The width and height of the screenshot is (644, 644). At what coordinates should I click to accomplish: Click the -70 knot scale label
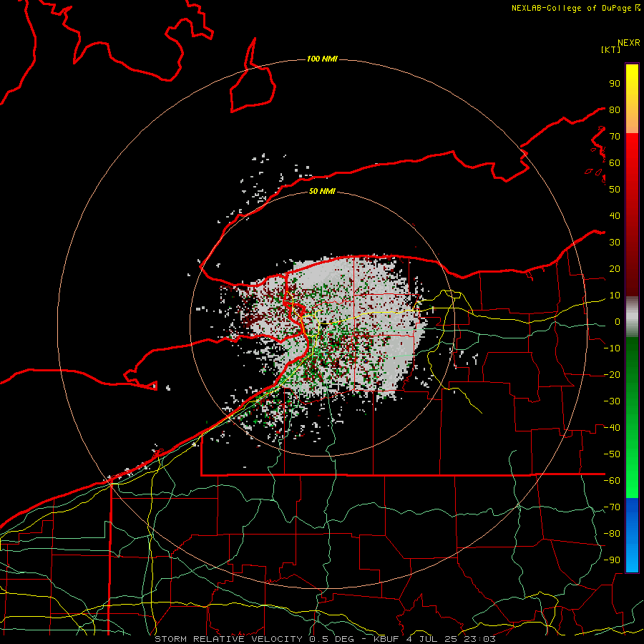[x=612, y=507]
